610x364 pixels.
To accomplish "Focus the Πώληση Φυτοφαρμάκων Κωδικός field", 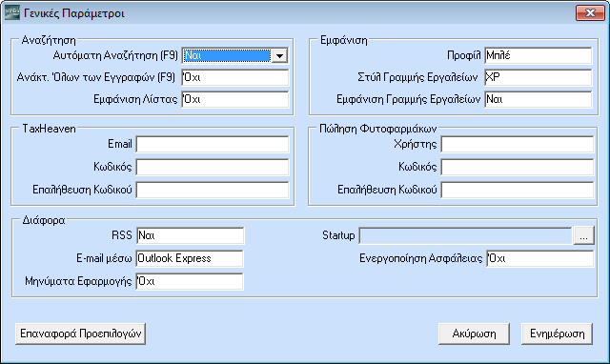I will point(518,167).
